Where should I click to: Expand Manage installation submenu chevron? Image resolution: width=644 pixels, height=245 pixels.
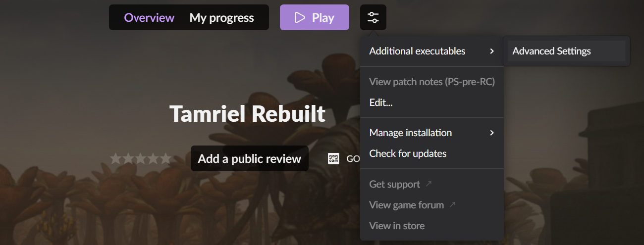pos(492,133)
